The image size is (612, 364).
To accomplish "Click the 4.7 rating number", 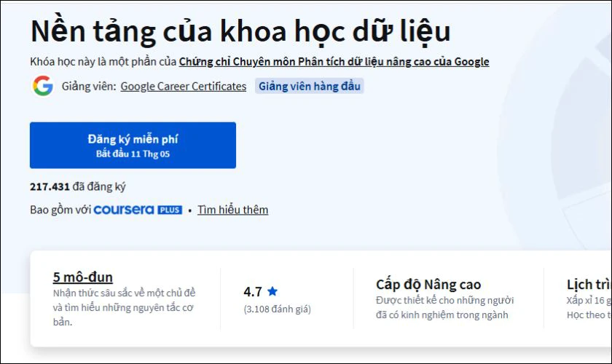I will [x=253, y=291].
